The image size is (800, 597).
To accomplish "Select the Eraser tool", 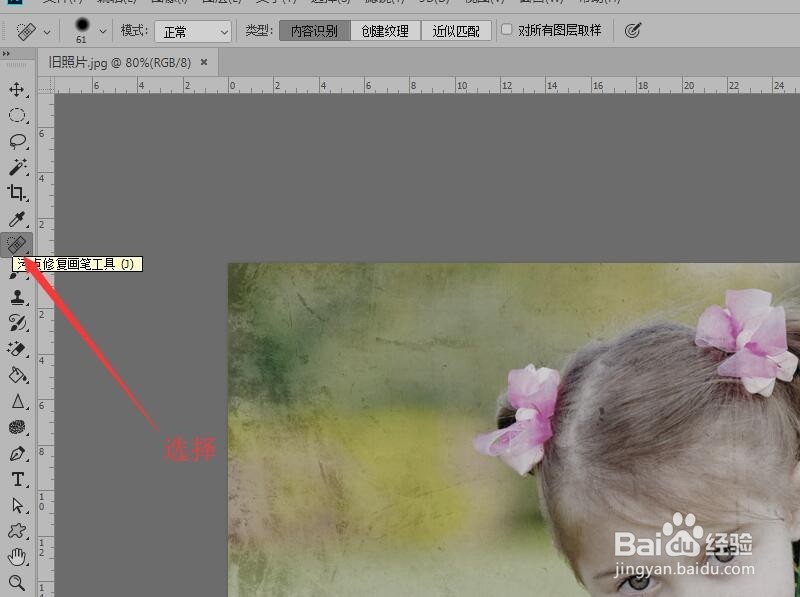I will coord(17,349).
